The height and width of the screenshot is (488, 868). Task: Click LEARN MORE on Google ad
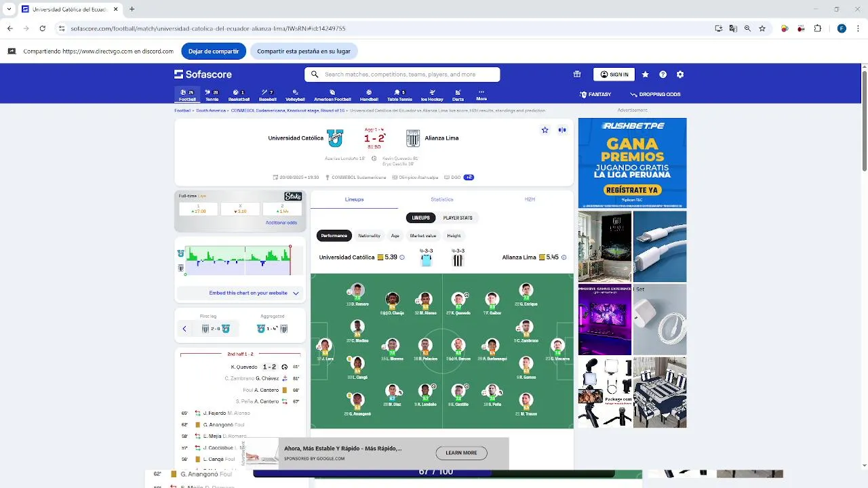click(x=461, y=453)
